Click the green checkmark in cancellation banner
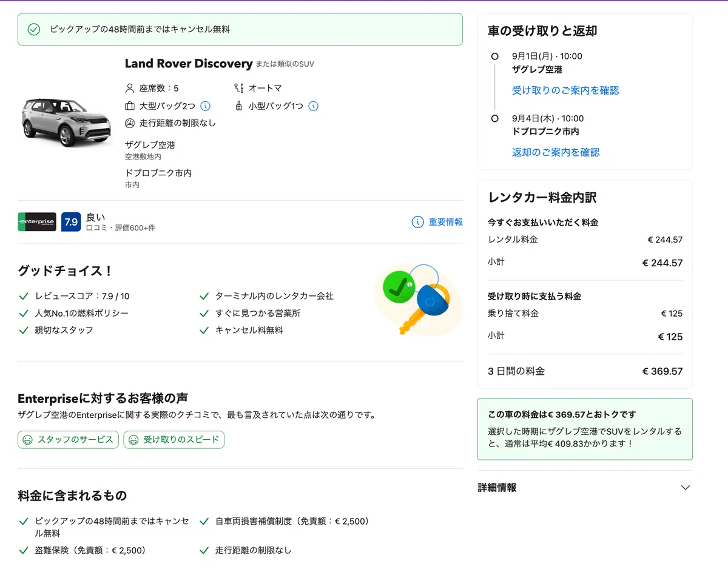This screenshot has height=572, width=728. (x=34, y=29)
